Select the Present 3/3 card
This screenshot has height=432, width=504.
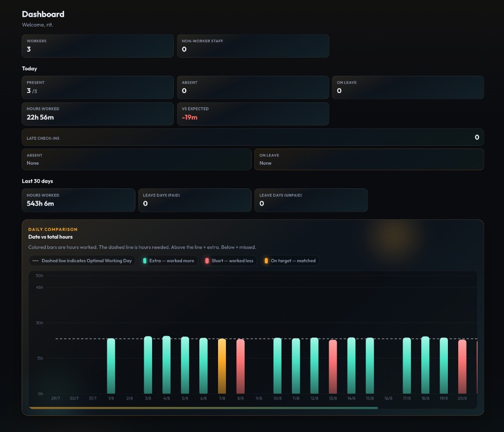[x=97, y=88]
